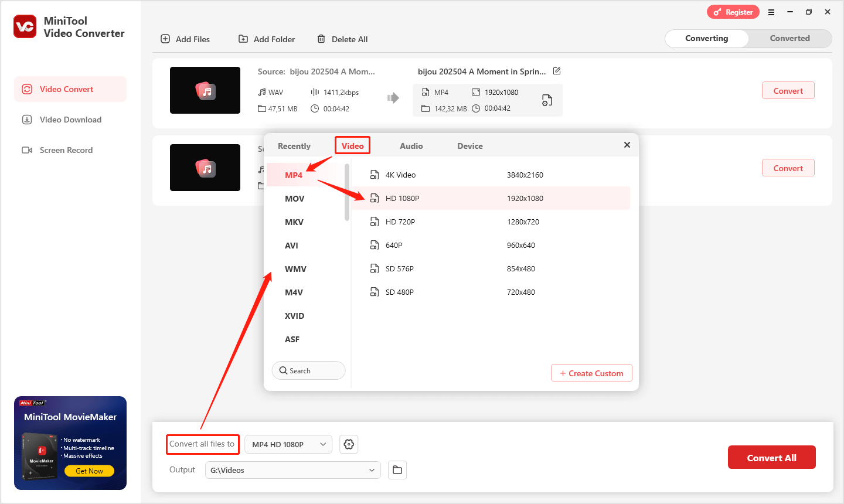
Task: Click the 960x640 resolution text
Action: click(x=521, y=245)
